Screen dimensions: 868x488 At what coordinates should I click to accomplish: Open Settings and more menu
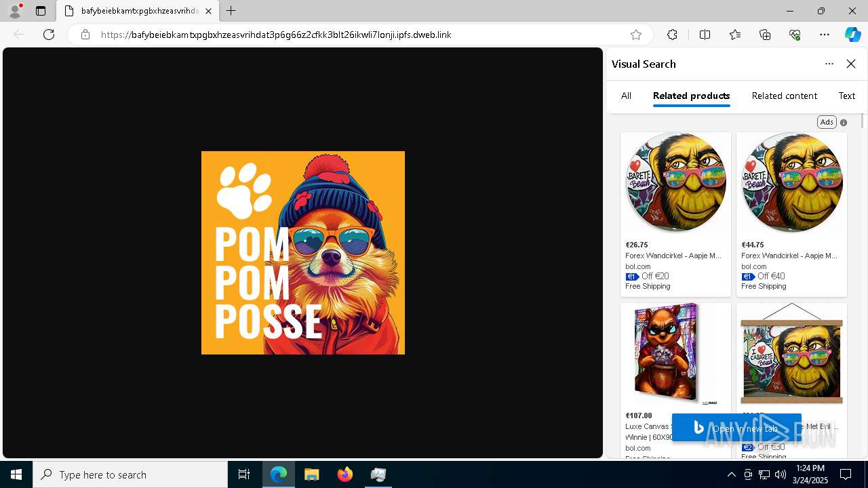pos(825,35)
